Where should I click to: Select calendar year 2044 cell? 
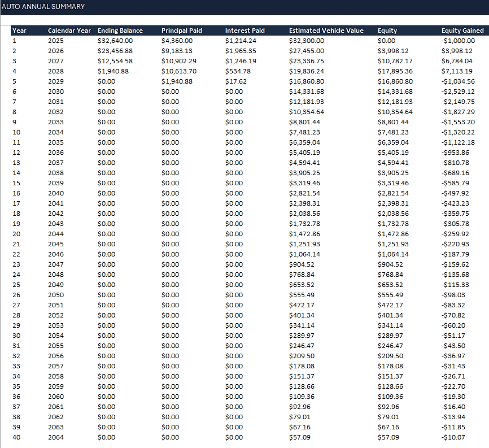pyautogui.click(x=56, y=234)
